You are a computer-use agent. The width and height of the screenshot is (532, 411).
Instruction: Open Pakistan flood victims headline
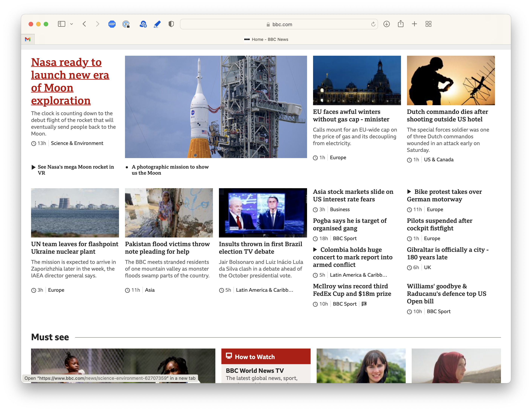point(167,248)
